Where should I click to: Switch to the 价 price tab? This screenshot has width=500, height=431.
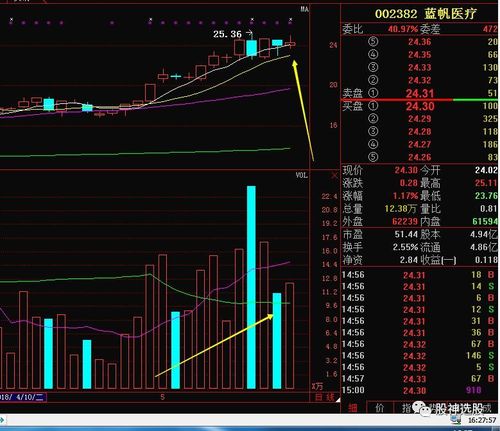tap(380, 407)
